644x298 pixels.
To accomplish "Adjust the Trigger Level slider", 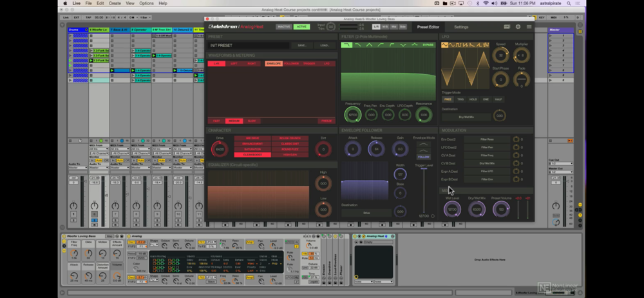I will click(424, 190).
